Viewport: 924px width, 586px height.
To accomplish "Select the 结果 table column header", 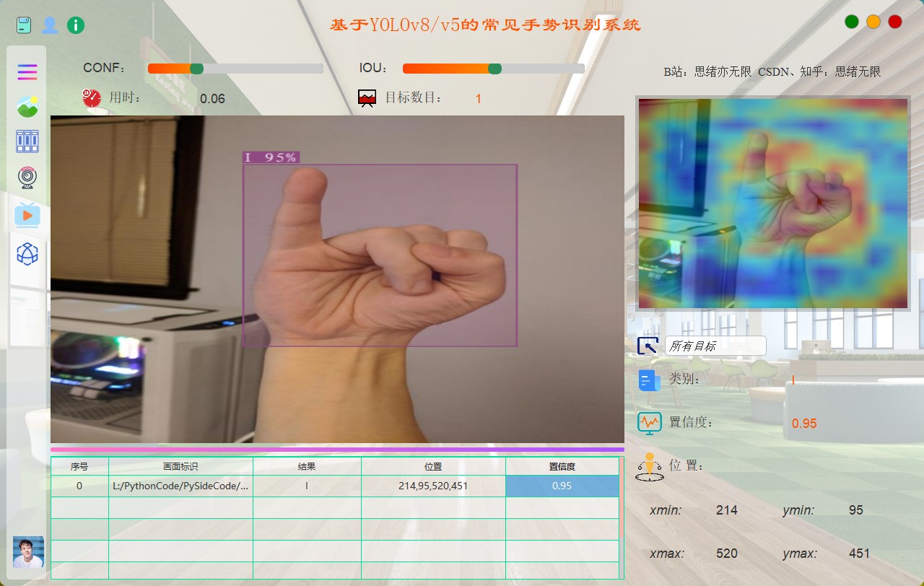I will coord(307,466).
